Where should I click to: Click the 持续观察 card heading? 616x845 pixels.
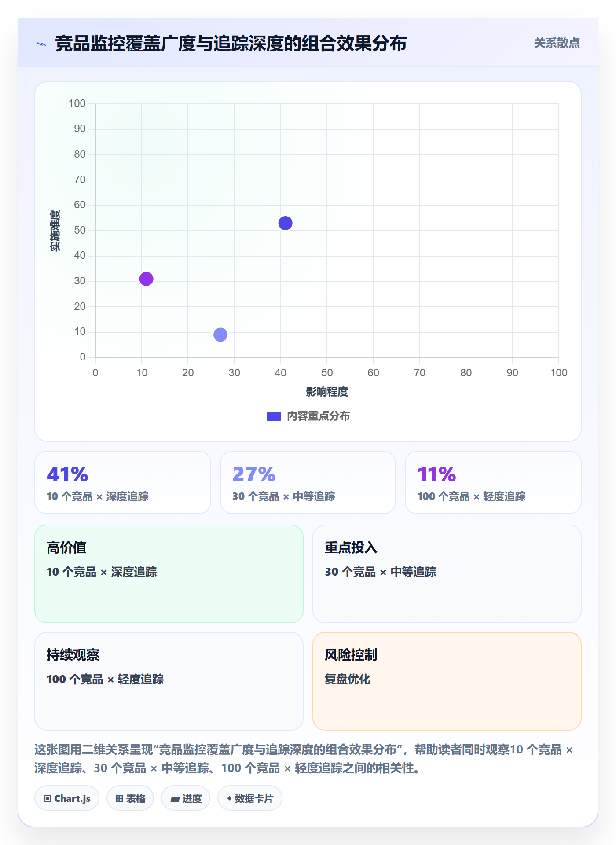(73, 655)
